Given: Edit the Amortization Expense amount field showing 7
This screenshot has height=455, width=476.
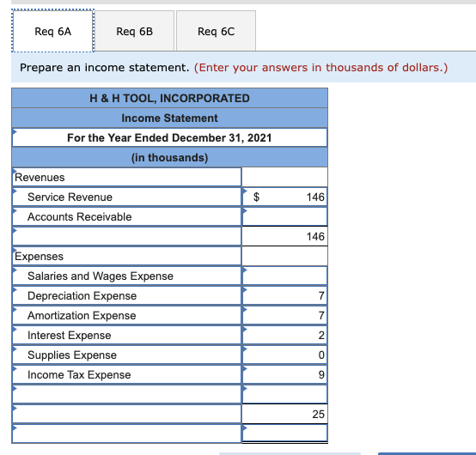Looking at the screenshot, I should (284, 315).
